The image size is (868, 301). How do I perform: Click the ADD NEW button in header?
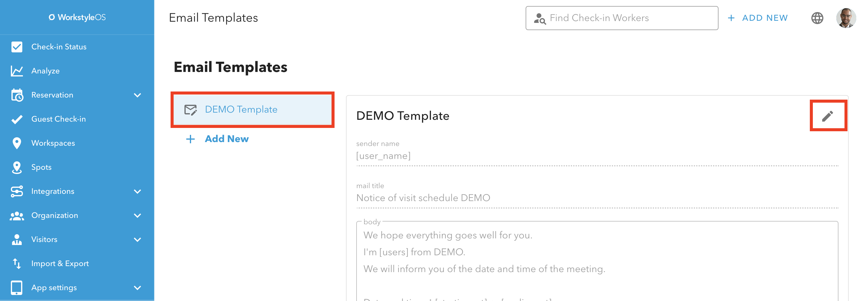pyautogui.click(x=757, y=18)
